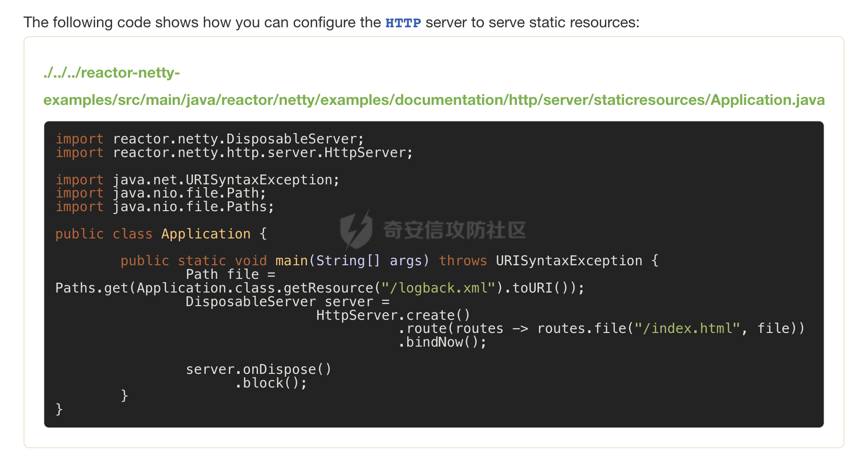This screenshot has height=459, width=868.
Task: Click the introductory sentence about static resources
Action: 331,23
